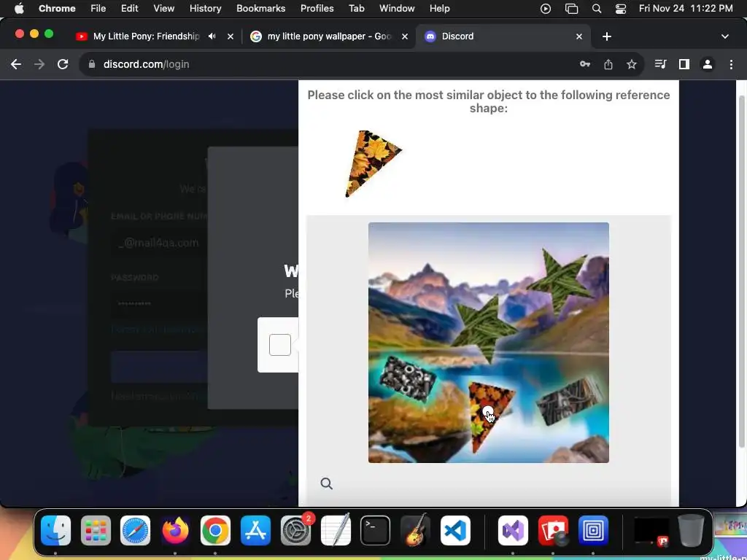Open a new tab with plus button
Screen dimensions: 747x560
click(606, 36)
